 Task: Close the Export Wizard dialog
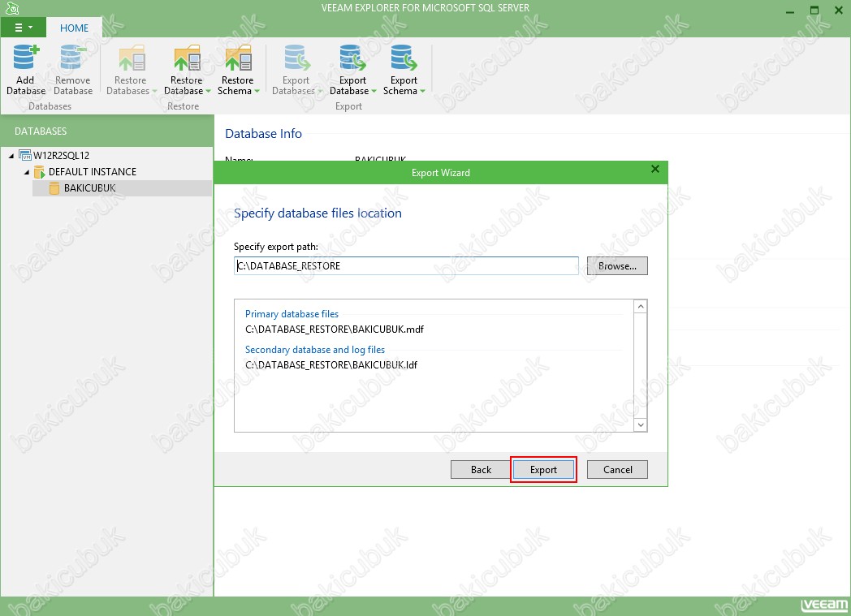655,169
